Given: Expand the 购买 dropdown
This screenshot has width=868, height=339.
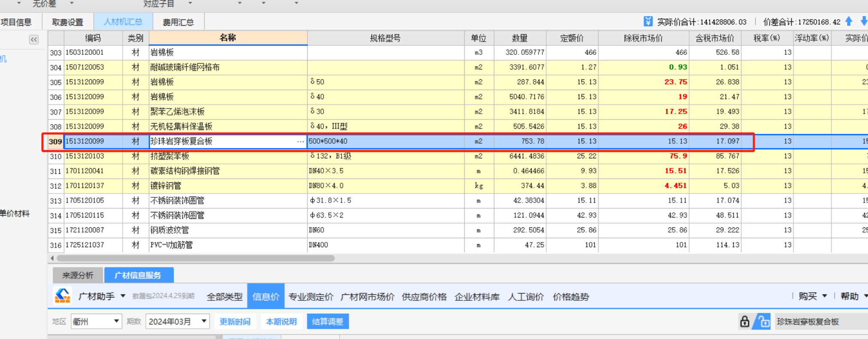Looking at the screenshot, I should tap(824, 296).
